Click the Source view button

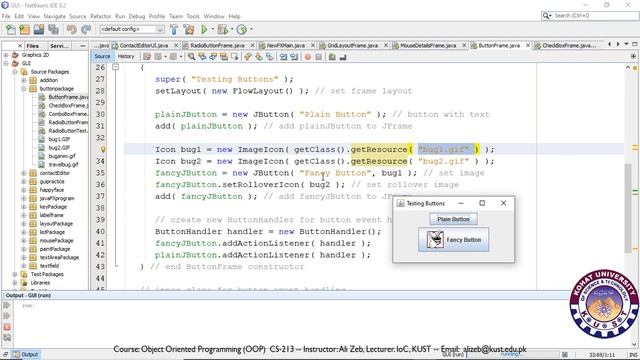point(102,57)
